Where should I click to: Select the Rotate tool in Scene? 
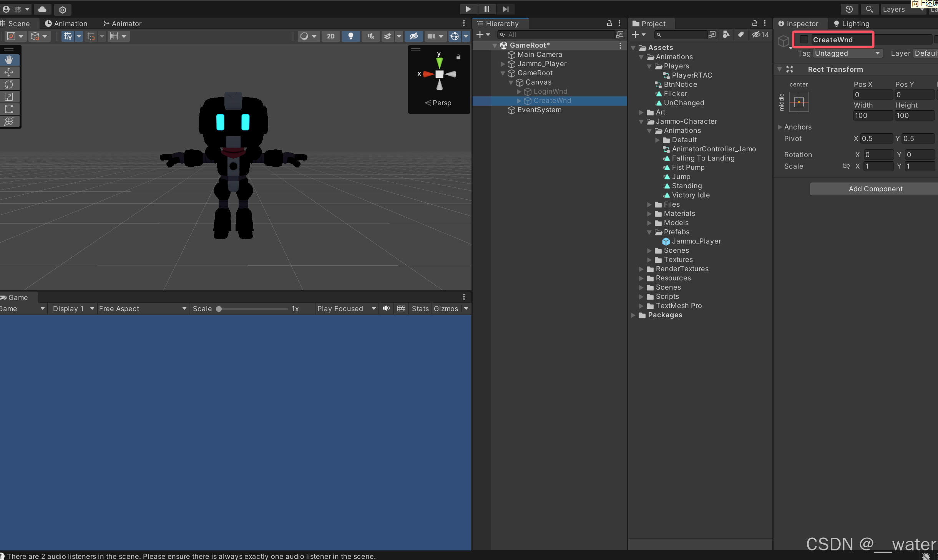click(9, 84)
